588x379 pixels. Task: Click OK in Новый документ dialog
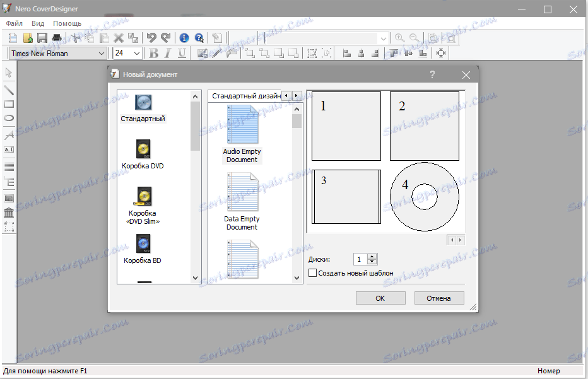pos(380,298)
